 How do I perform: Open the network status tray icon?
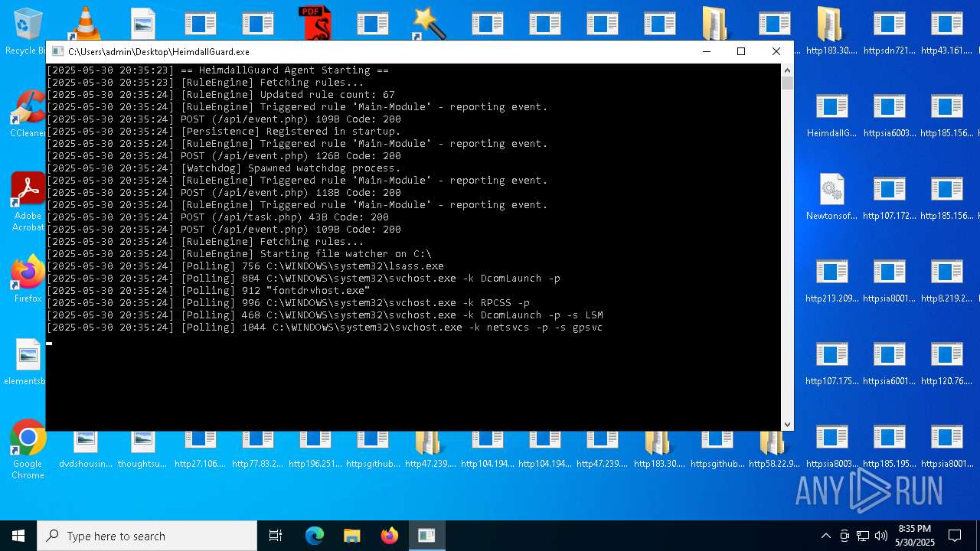pos(863,536)
